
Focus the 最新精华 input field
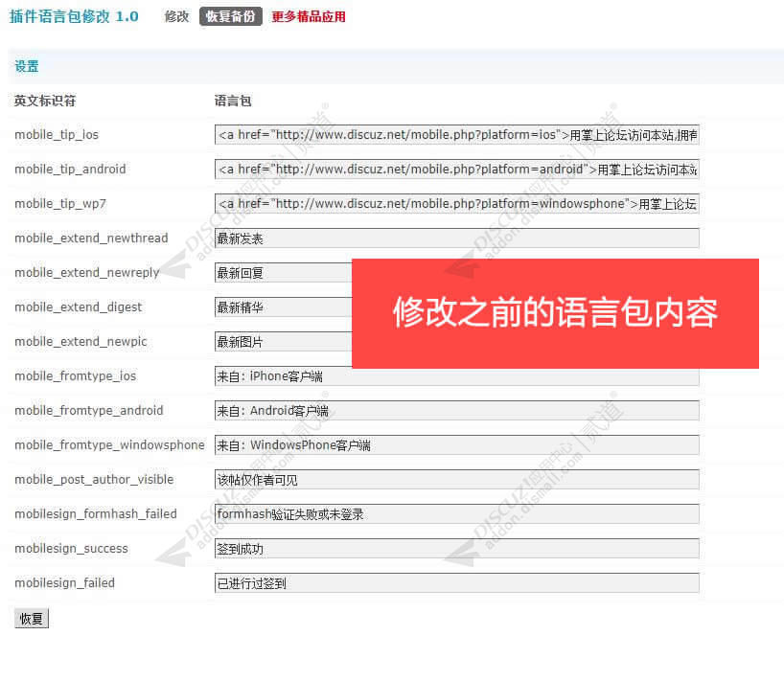284,306
